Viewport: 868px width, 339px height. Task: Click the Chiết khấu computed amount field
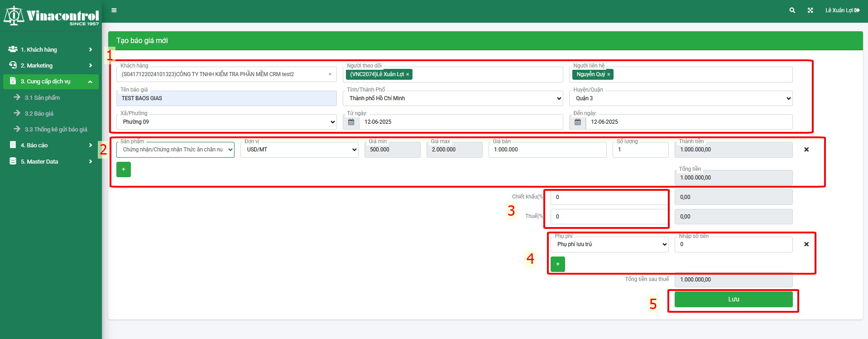(x=734, y=197)
